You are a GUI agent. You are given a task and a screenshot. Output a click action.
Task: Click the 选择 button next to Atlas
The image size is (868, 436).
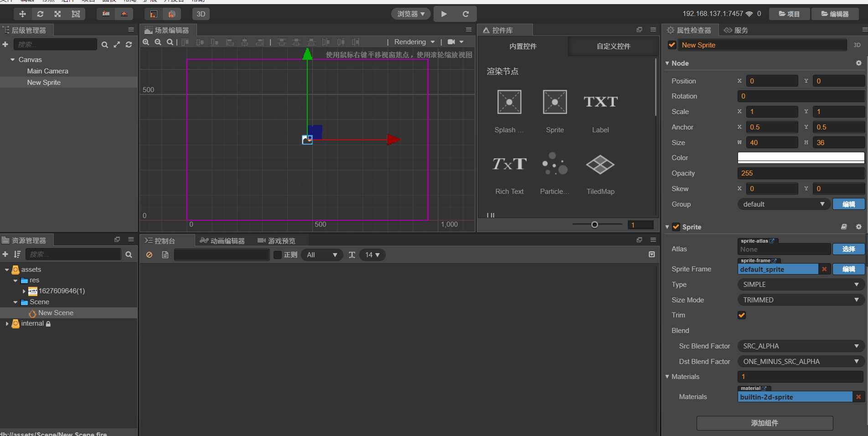(x=848, y=249)
